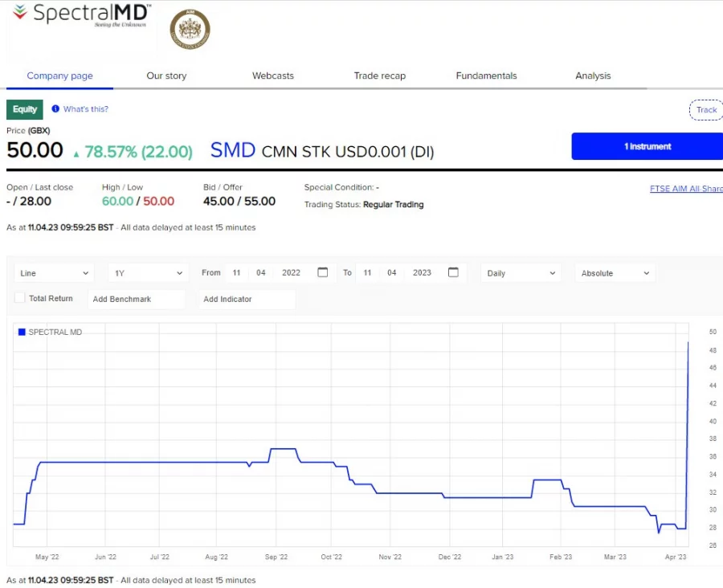Switch to the Fundamentals tab
Screen dimensions: 723x588
tap(486, 76)
